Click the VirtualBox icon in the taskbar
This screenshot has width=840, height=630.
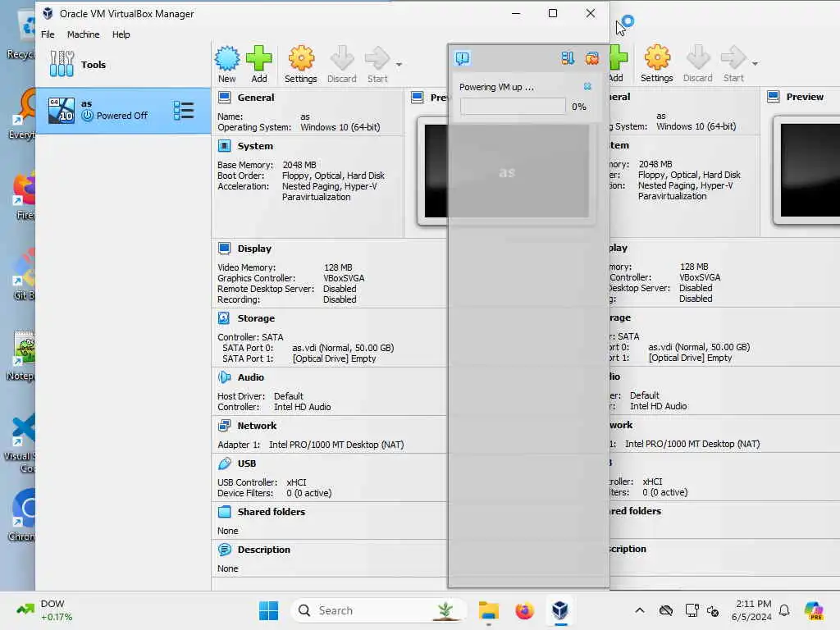(560, 610)
